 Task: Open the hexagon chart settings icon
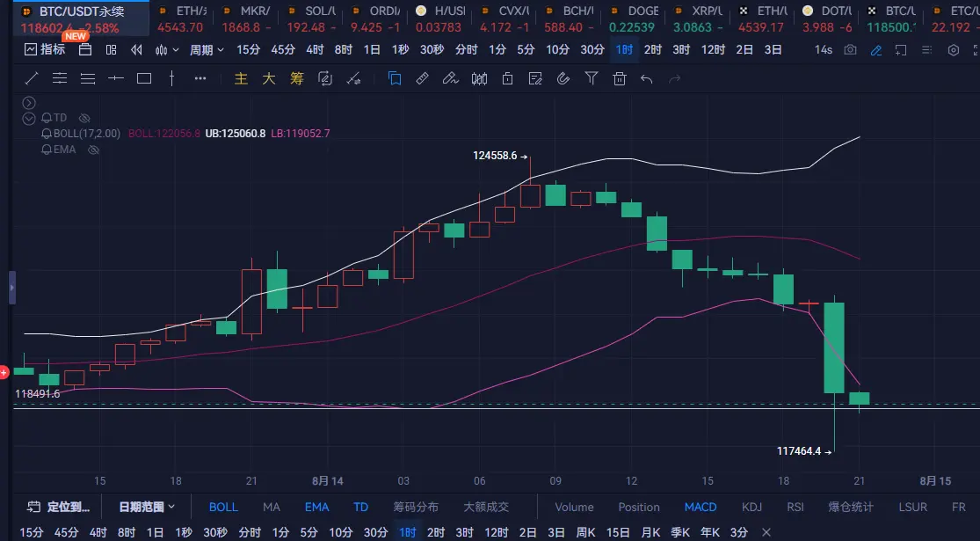953,50
